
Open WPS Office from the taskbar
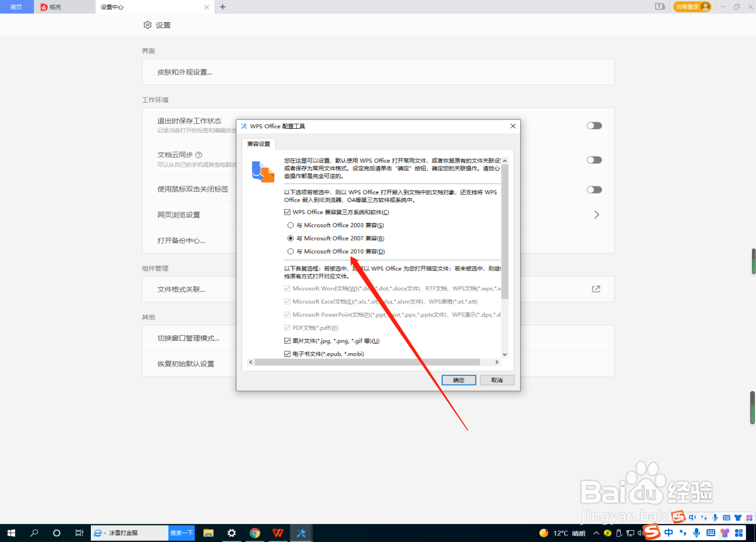[278, 533]
